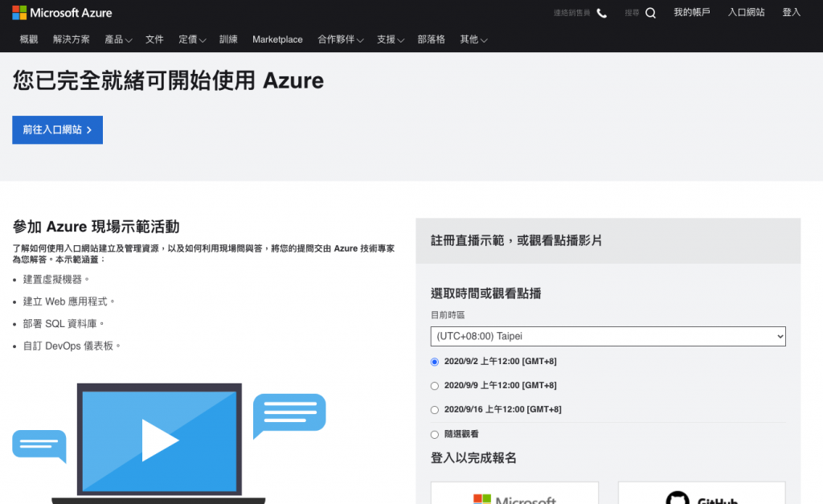The height and width of the screenshot is (504, 823).
Task: Click the heading 選取時間或觀看點播
Action: (x=485, y=293)
